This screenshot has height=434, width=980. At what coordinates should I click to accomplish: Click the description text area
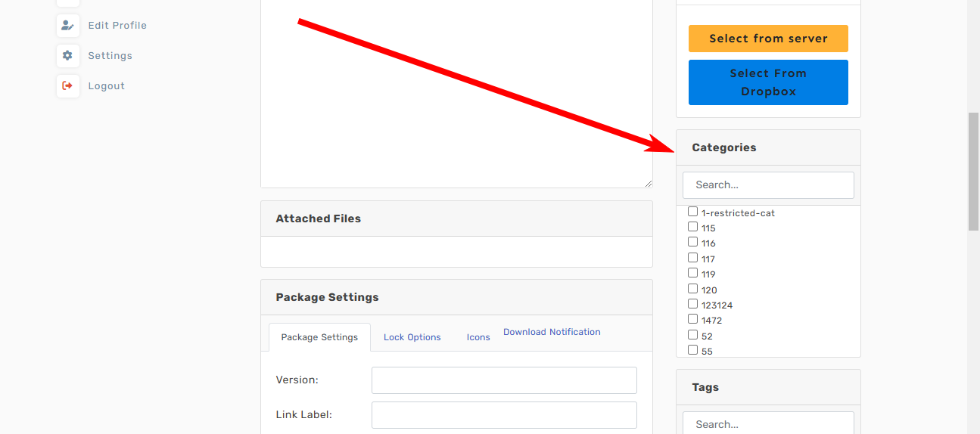click(x=456, y=94)
